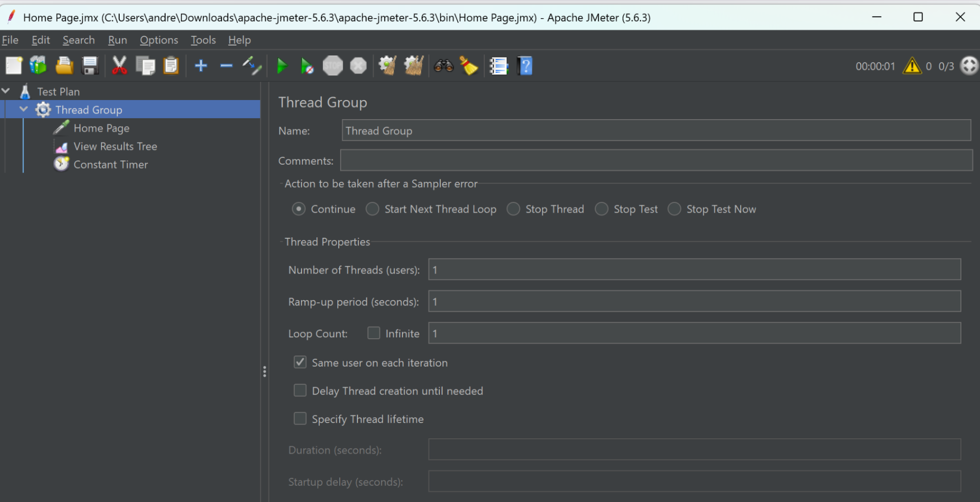
Task: Click the Stop test icon
Action: pyautogui.click(x=333, y=66)
